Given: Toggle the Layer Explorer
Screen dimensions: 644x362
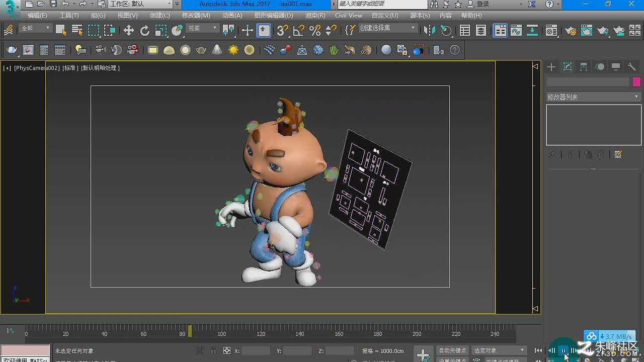Looking at the screenshot, I should (x=481, y=30).
